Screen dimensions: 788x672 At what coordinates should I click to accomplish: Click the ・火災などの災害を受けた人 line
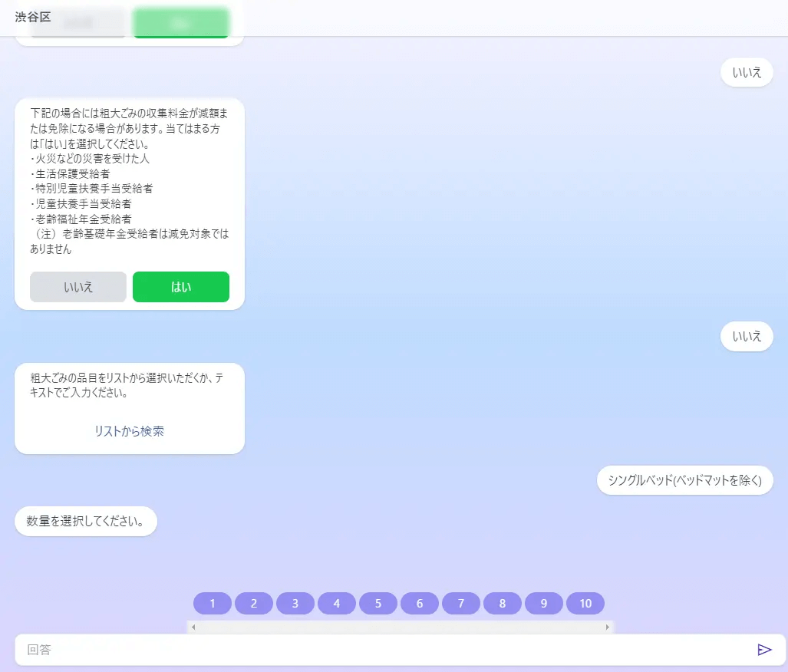(90, 159)
